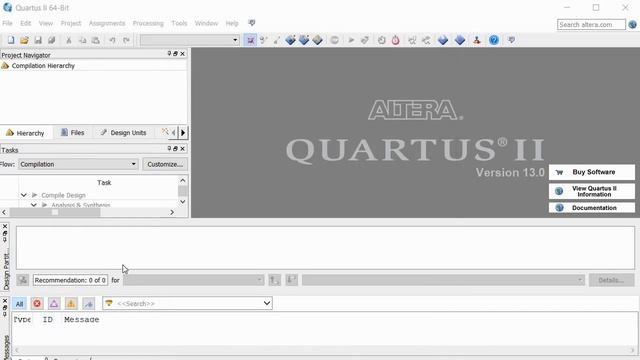The width and height of the screenshot is (640, 360).
Task: Show all message types with All filter
Action: click(19, 303)
